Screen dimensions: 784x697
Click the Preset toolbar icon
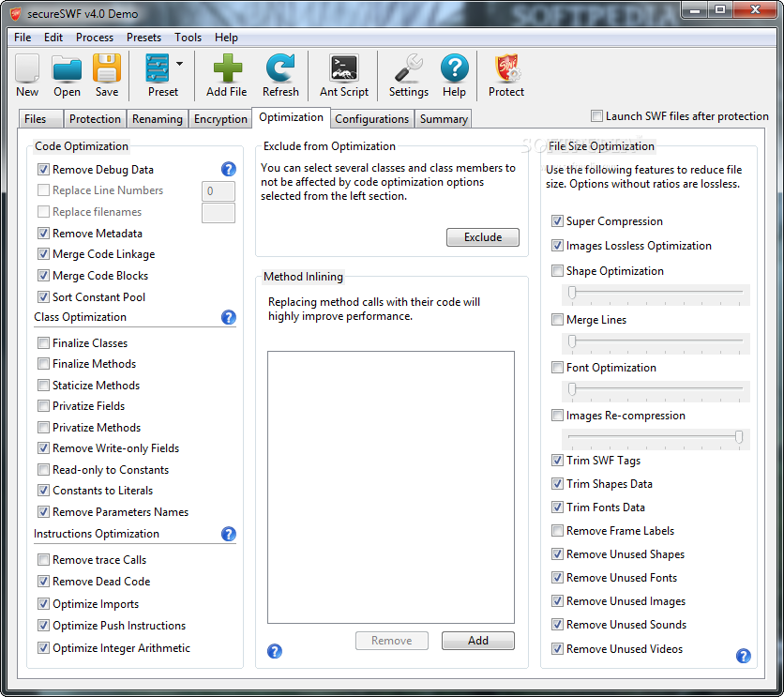click(x=157, y=68)
